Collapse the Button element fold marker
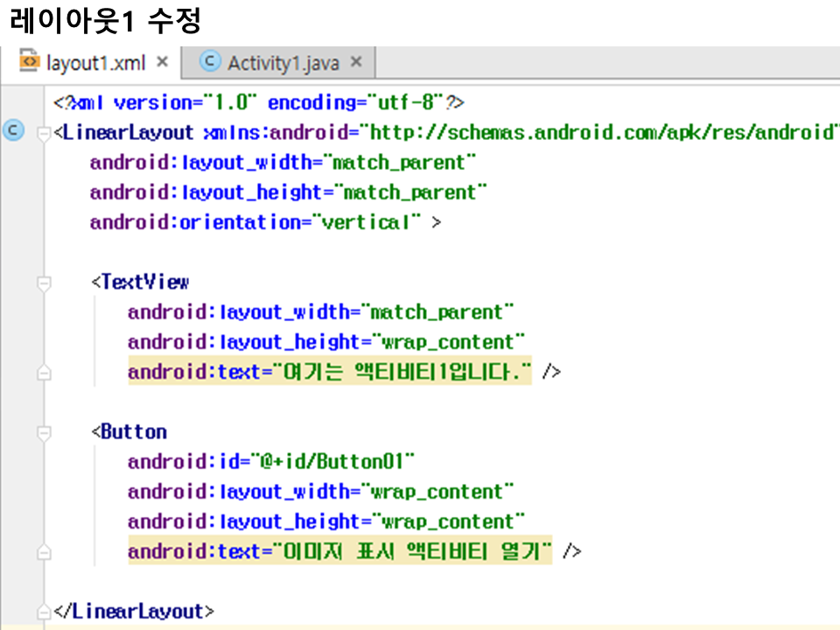 pos(43,433)
